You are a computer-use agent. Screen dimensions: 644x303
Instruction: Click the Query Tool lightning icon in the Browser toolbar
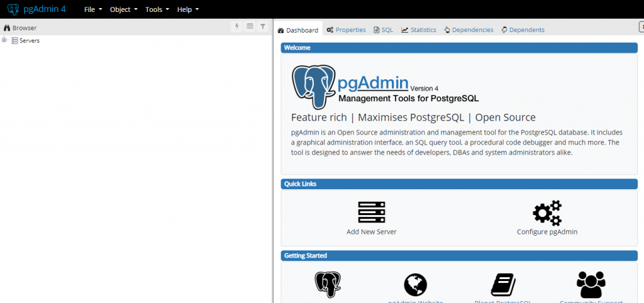[236, 26]
